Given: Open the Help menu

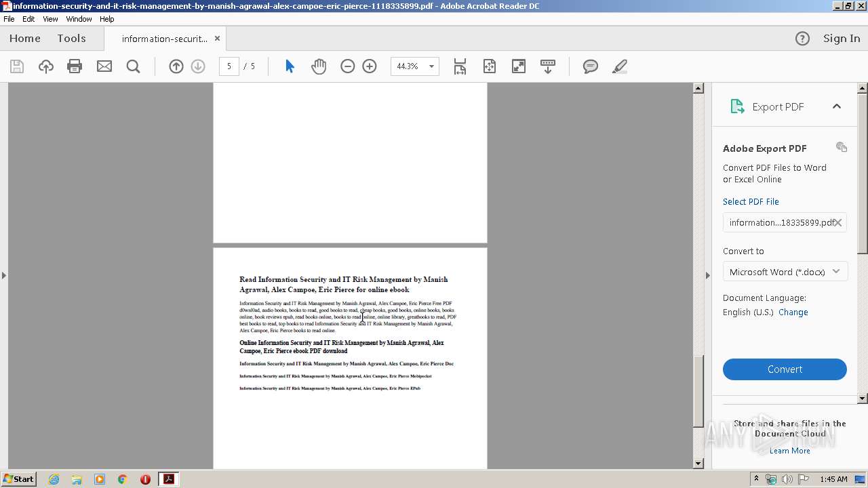Looking at the screenshot, I should (x=107, y=19).
